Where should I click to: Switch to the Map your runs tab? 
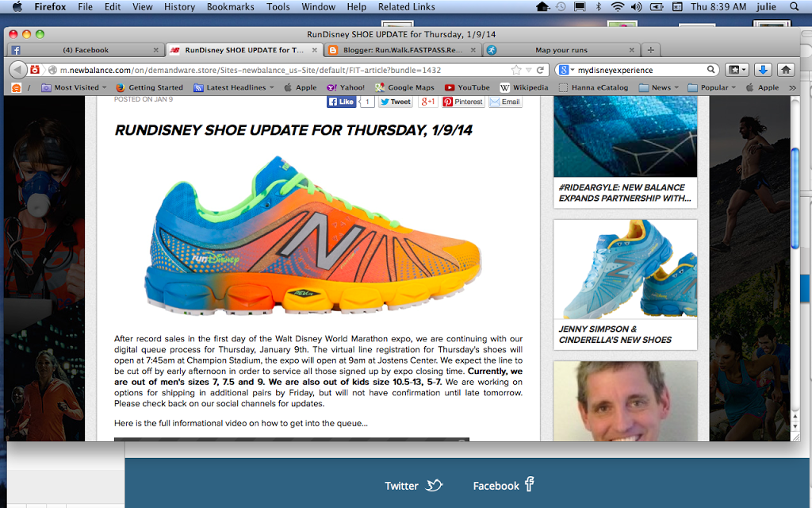pyautogui.click(x=561, y=50)
